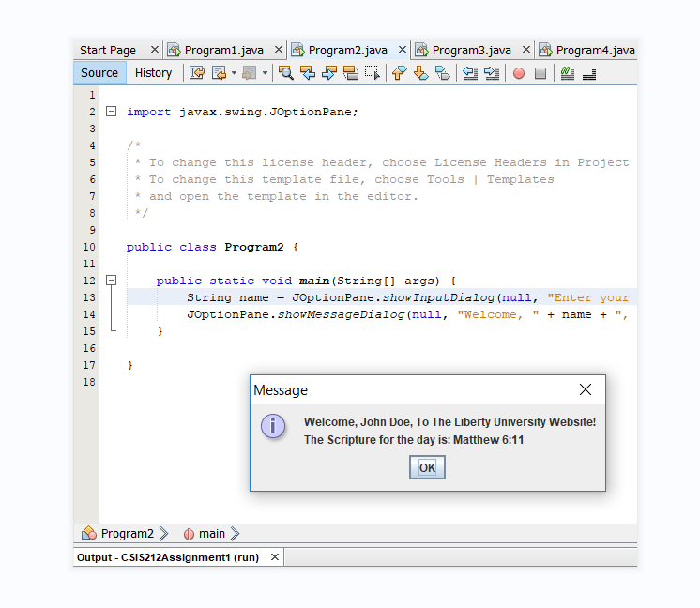Viewport: 700px width, 608px height.
Task: Click line number 18 in the gutter
Action: 89,382
